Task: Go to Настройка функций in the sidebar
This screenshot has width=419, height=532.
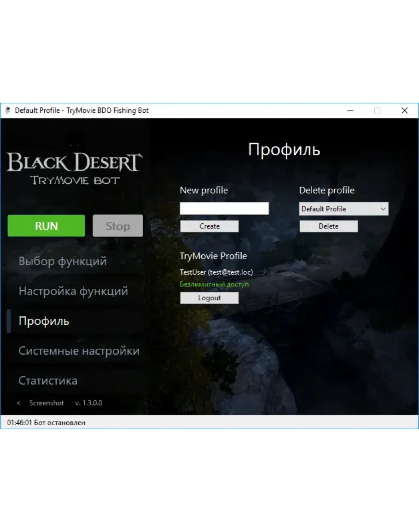Action: tap(73, 291)
